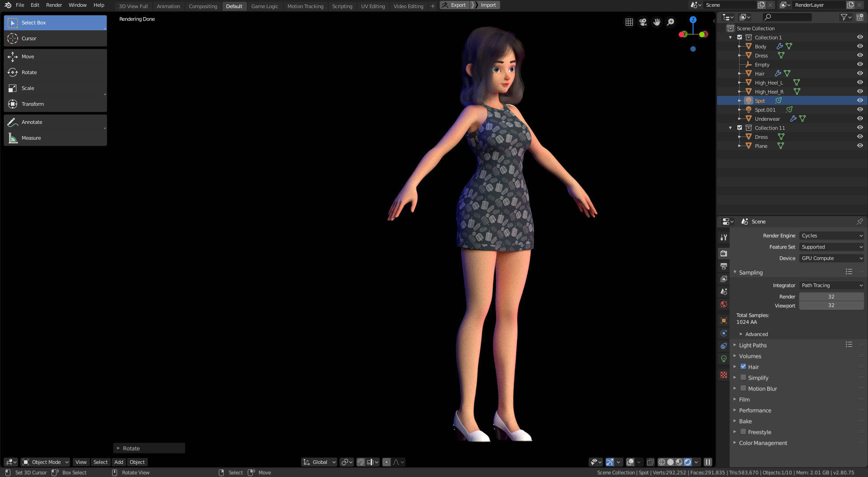
Task: Switch to solid viewport shading
Action: point(670,462)
